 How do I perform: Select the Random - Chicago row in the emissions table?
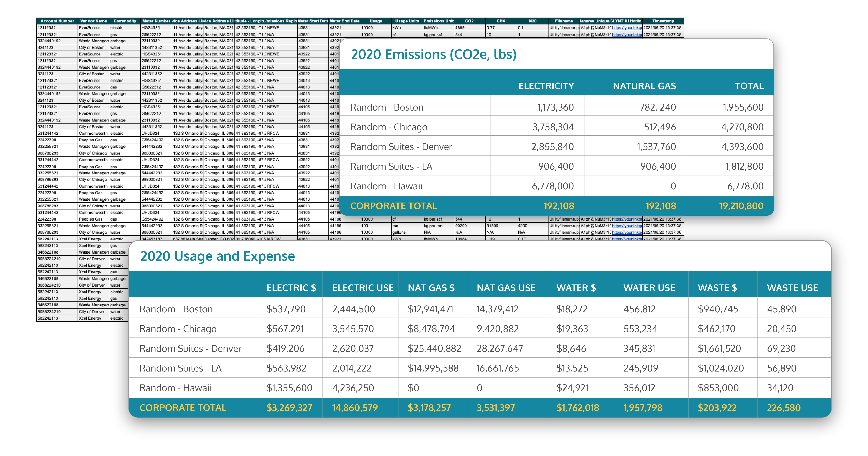[388, 127]
